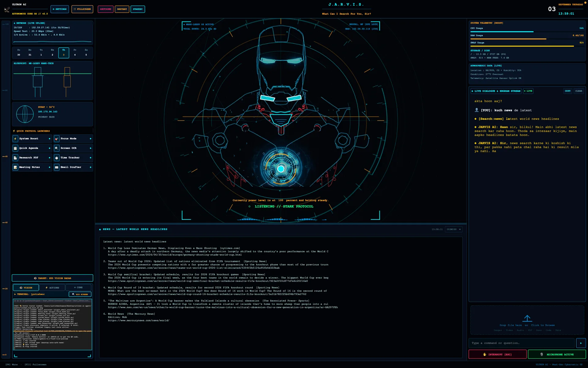Click the Target: HUD Vision Radar bar
Screen dimensions: 588x368
pos(52,278)
